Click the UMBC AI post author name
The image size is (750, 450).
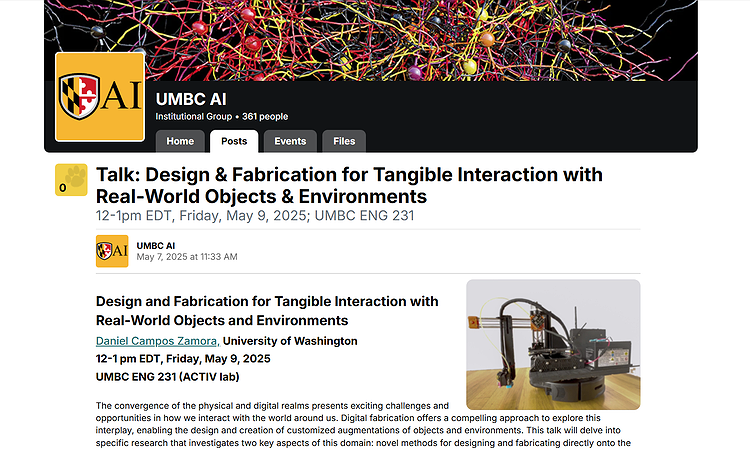tap(155, 246)
